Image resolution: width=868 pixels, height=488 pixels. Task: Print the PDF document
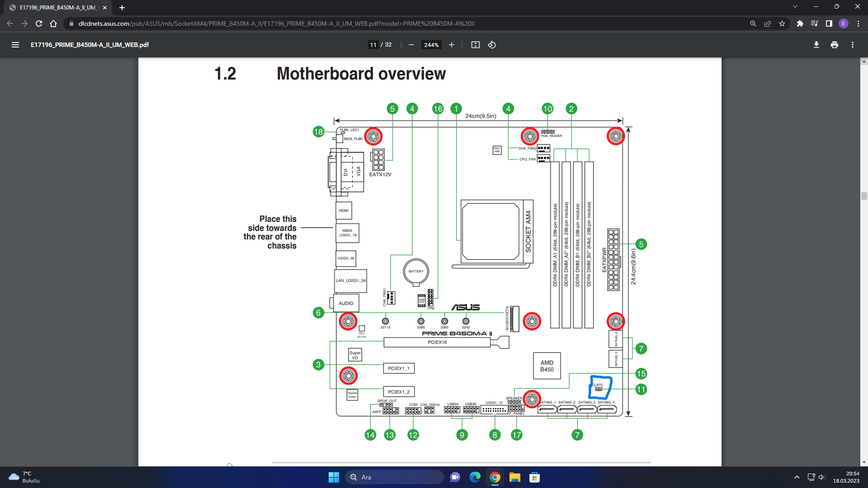[x=835, y=45]
